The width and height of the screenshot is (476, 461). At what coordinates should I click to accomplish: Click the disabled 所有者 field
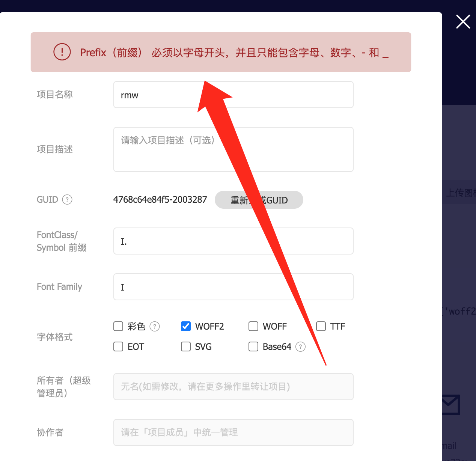tap(233, 387)
